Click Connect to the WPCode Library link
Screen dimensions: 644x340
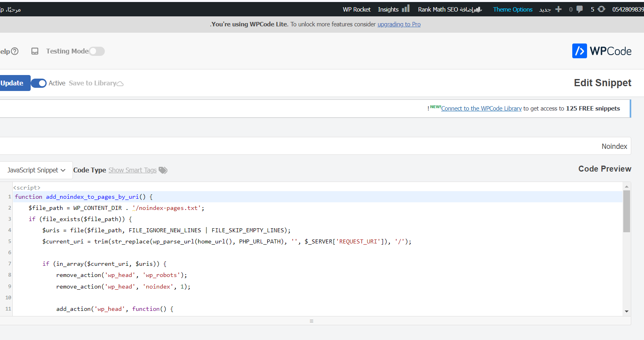tap(481, 109)
